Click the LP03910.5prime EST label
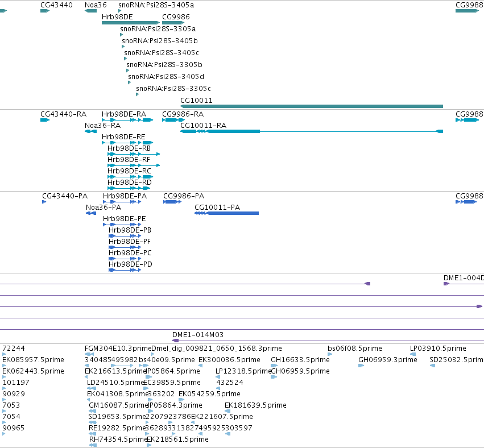Image resolution: width=484 pixels, height=448 pixels. click(x=438, y=349)
